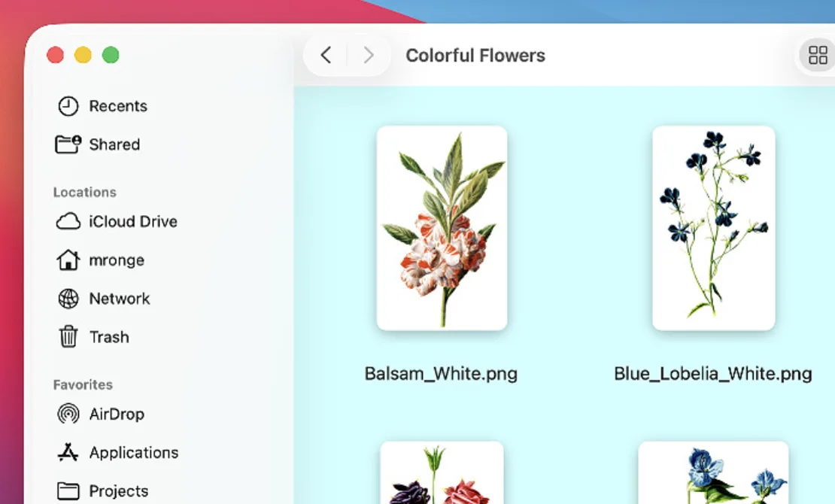The height and width of the screenshot is (504, 835).
Task: Click the Blue_Lobelia_White.png file name label
Action: click(x=713, y=374)
